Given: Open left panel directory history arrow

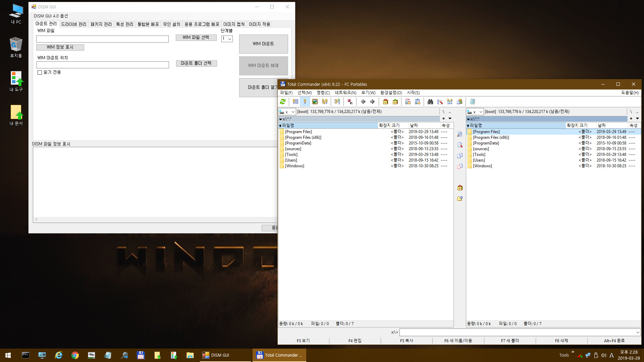Looking at the screenshot, I should [x=450, y=119].
